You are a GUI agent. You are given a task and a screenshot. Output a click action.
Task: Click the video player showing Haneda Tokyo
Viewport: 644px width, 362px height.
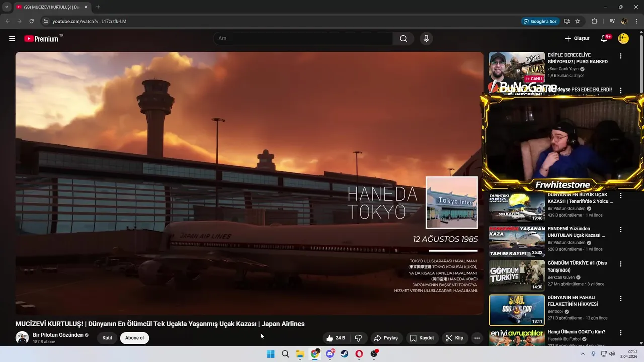249,184
